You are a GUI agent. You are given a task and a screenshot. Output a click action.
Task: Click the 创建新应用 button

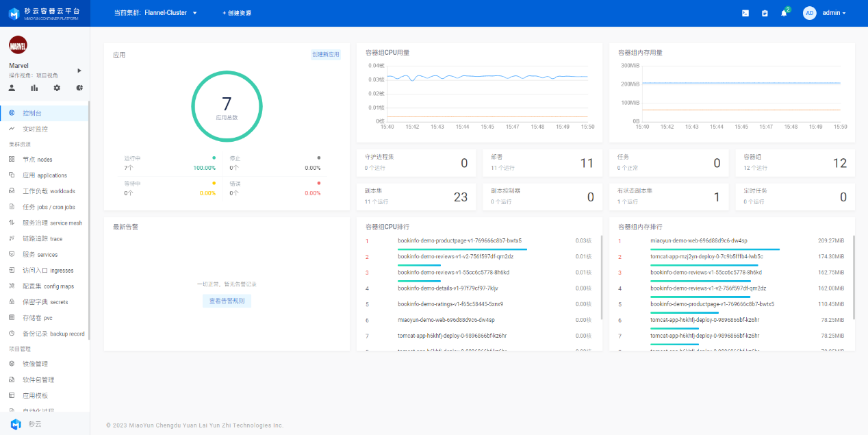tap(326, 55)
